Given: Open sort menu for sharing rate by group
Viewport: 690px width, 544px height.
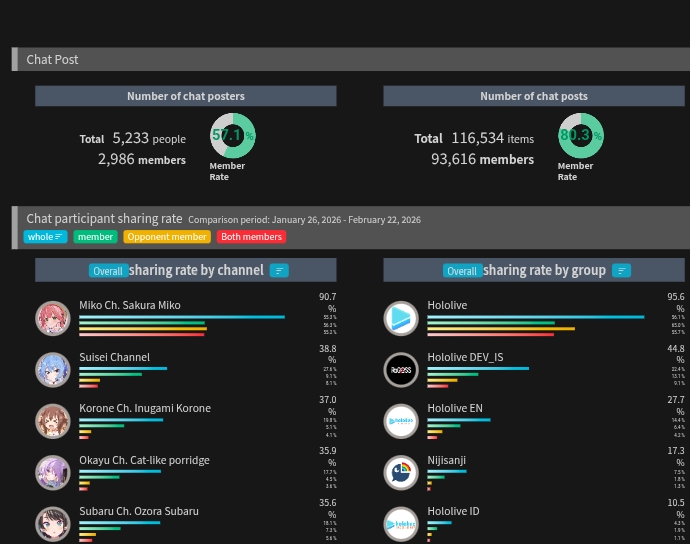Looking at the screenshot, I should pos(621,271).
